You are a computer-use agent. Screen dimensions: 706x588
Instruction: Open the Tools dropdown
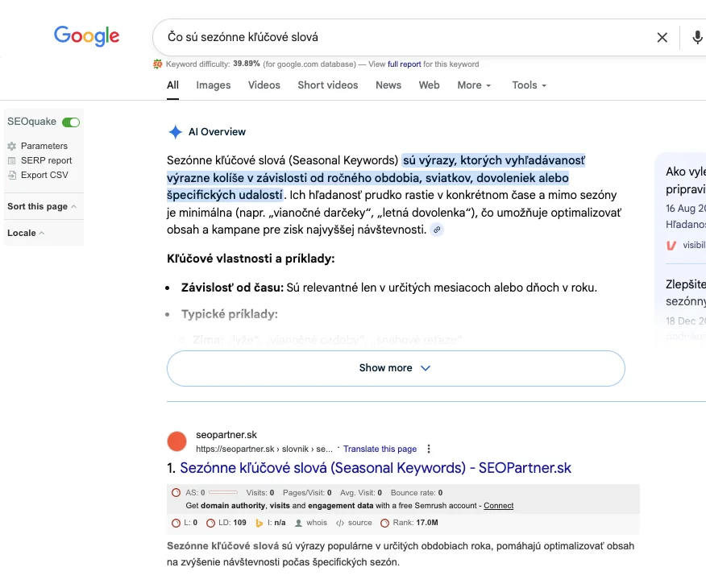point(529,85)
